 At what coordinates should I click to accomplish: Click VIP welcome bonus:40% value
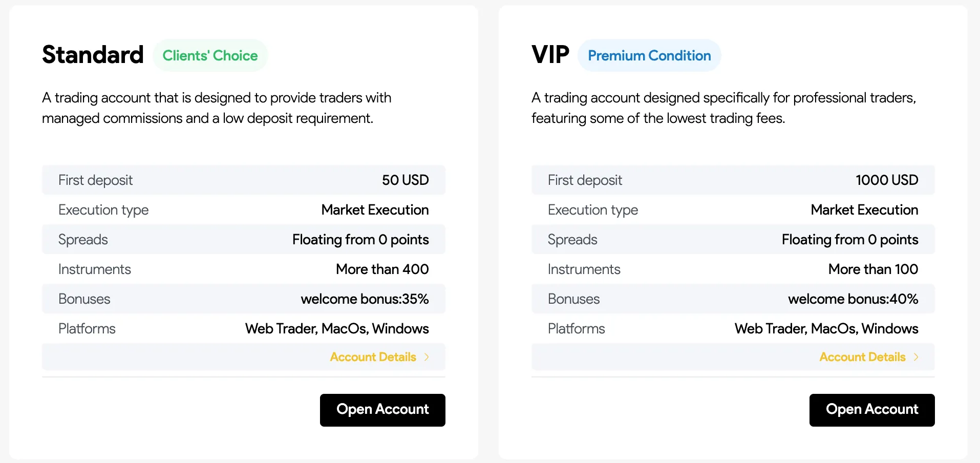click(853, 299)
